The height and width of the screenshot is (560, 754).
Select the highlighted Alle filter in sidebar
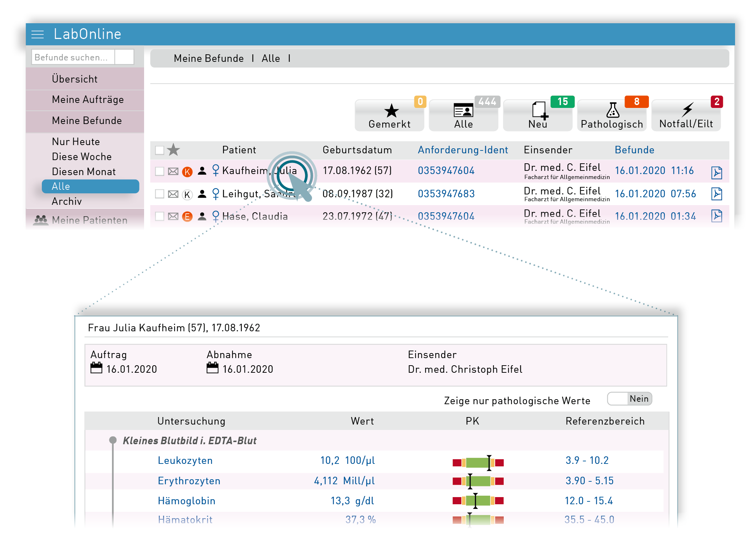pos(90,186)
